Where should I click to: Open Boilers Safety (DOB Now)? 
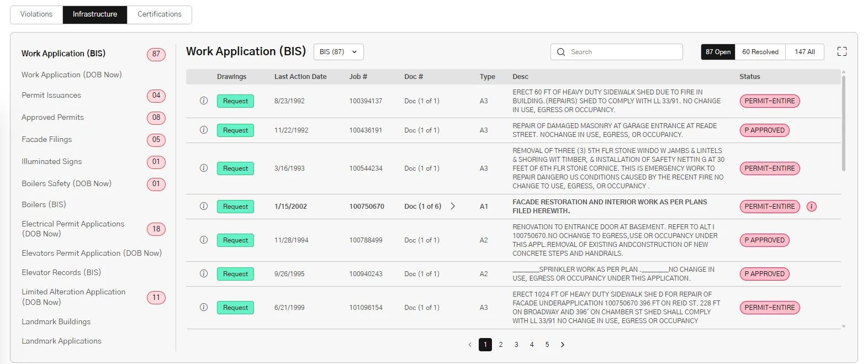tap(67, 183)
